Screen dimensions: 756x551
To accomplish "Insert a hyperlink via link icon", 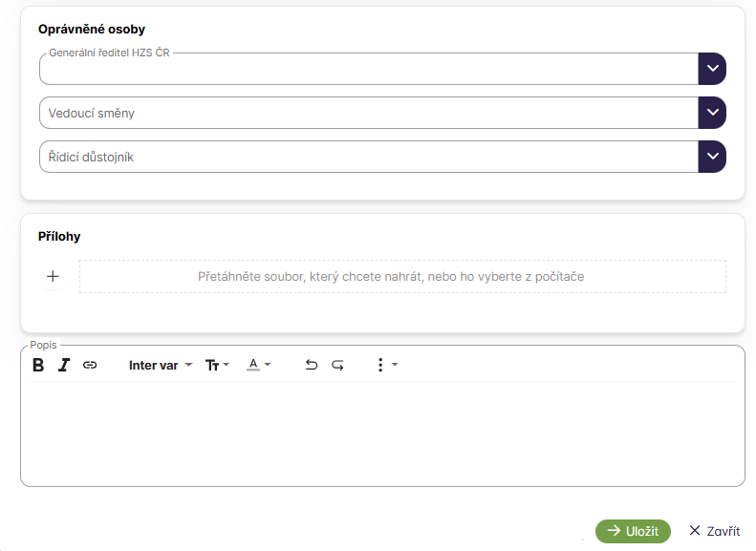I will 90,365.
